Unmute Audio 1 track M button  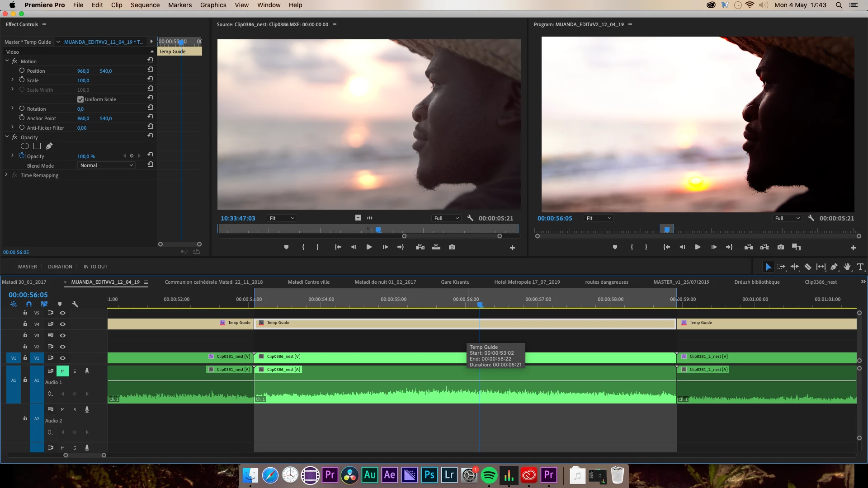(x=62, y=371)
